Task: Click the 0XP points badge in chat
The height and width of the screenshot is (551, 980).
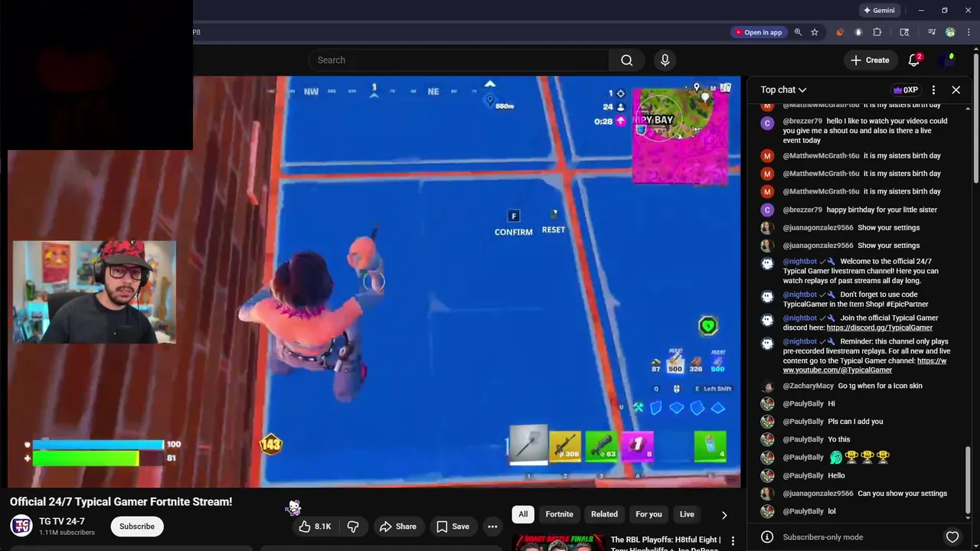Action: click(x=906, y=90)
